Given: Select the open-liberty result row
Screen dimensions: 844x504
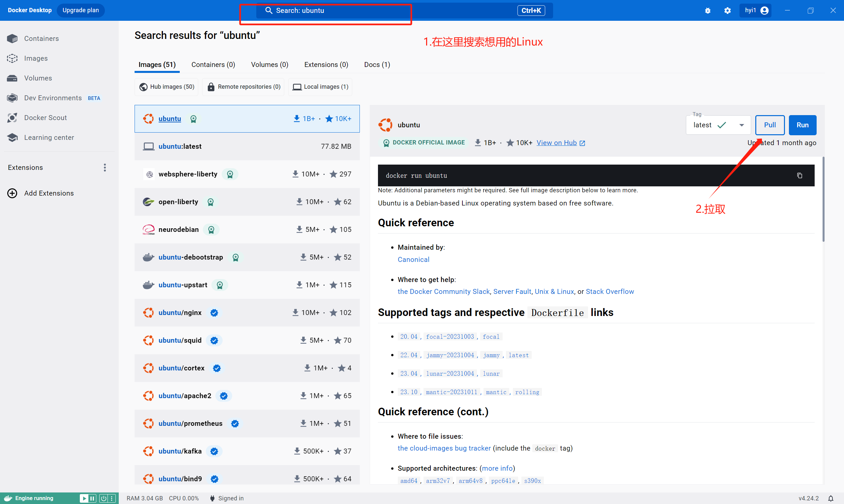Looking at the screenshot, I should (247, 202).
